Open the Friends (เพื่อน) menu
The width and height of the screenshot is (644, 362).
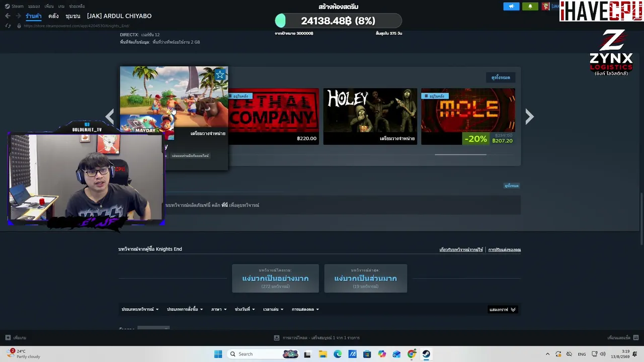tap(49, 6)
